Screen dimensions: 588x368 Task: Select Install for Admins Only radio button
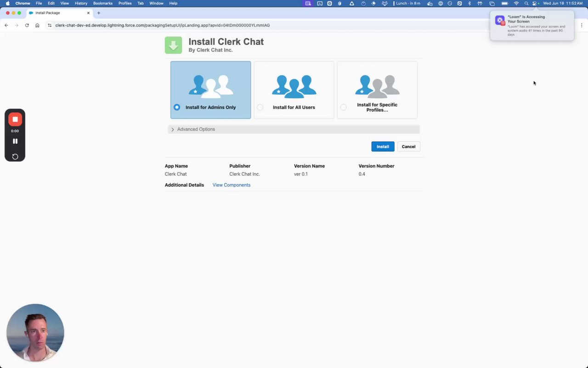pyautogui.click(x=177, y=107)
